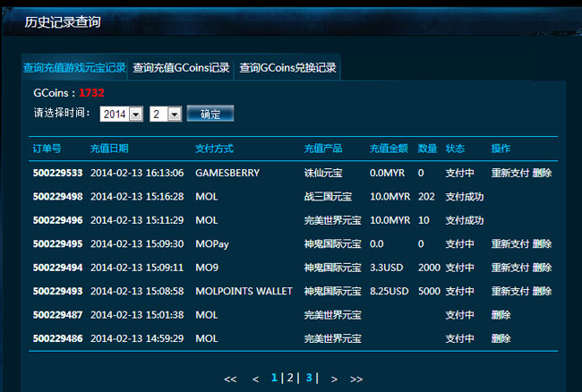Click order number 500229498
Viewport: 582px width, 392px height.
click(x=57, y=197)
